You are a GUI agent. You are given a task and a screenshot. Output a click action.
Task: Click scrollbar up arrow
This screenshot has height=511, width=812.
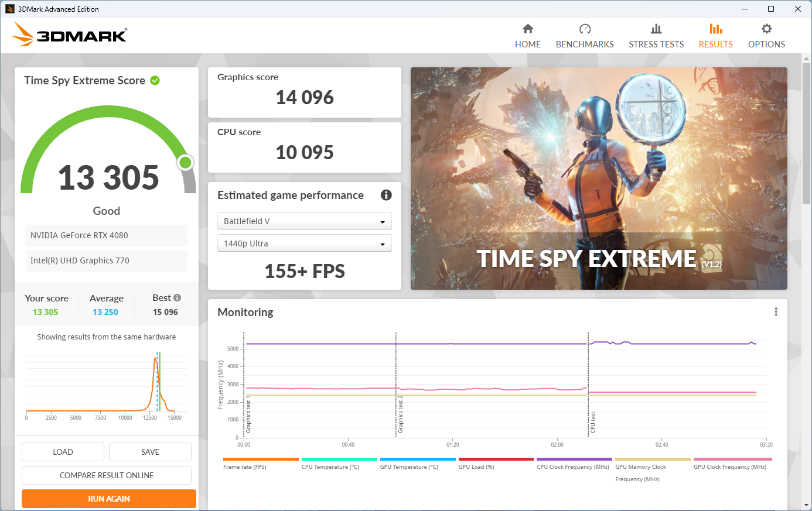[807, 59]
